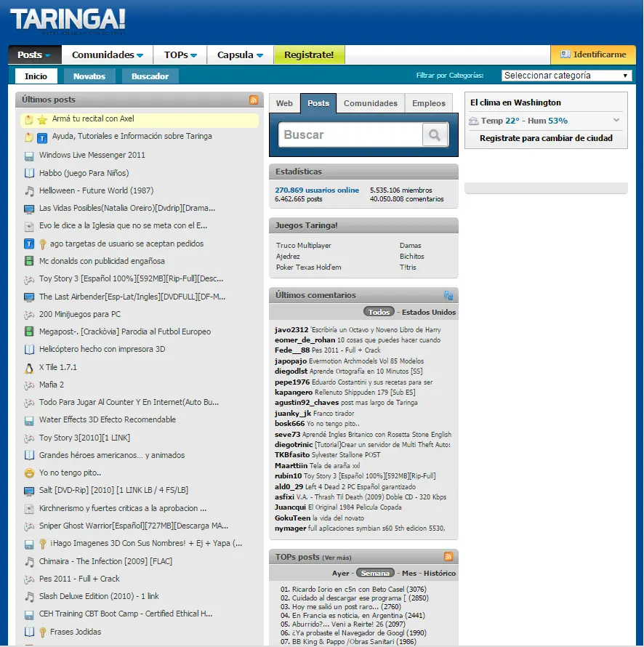
Task: Open RSS feed icon in Últimos posts header
Action: click(x=253, y=100)
